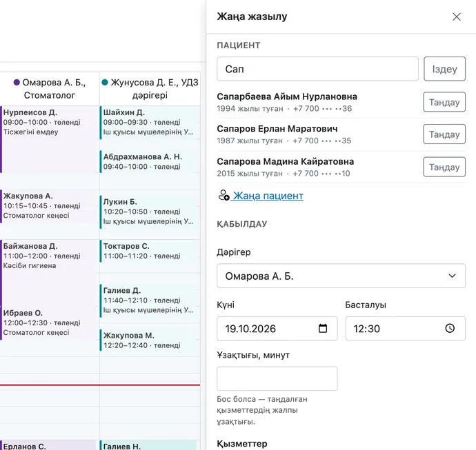The image size is (476, 450).
Task: Open Токтаров С. 11:00–11:20 appointment
Action: [150, 251]
